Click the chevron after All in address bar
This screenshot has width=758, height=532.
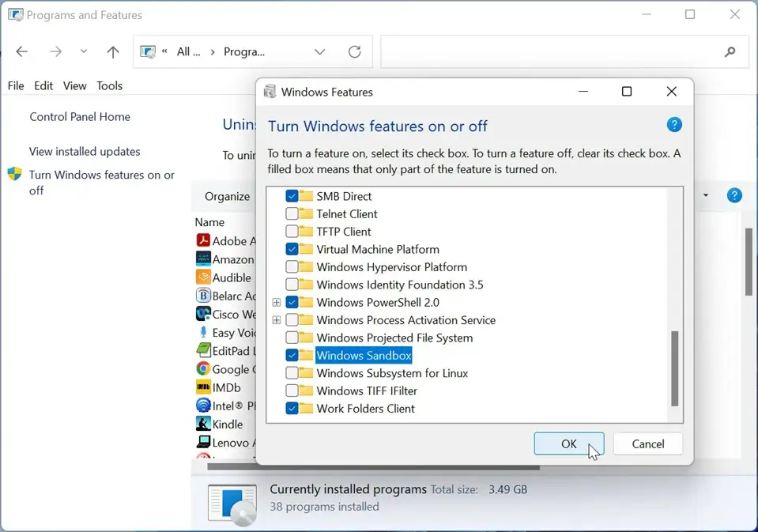point(212,51)
